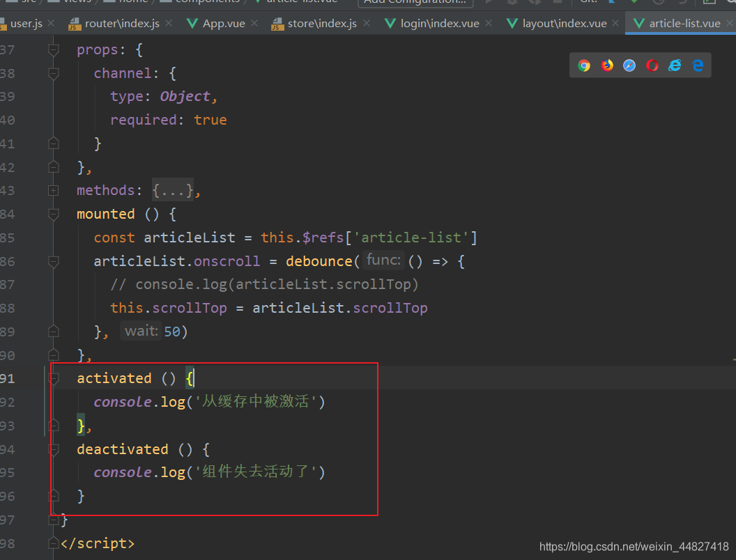Click the fold end marker at line 42
Screen dimensions: 736x560
54,167
